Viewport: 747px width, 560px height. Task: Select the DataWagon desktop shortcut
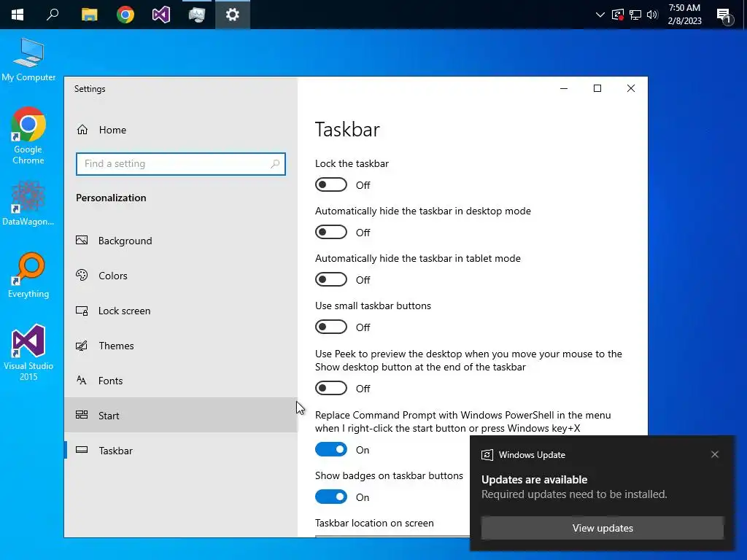click(x=28, y=203)
